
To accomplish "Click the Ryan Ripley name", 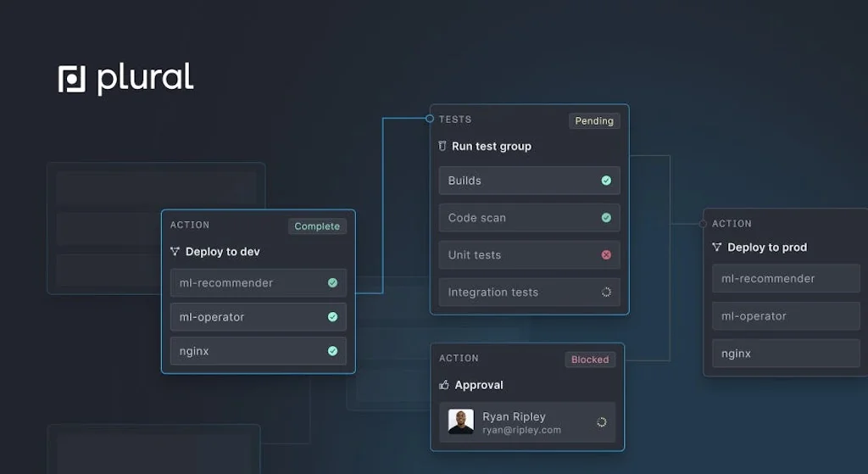I will [514, 416].
